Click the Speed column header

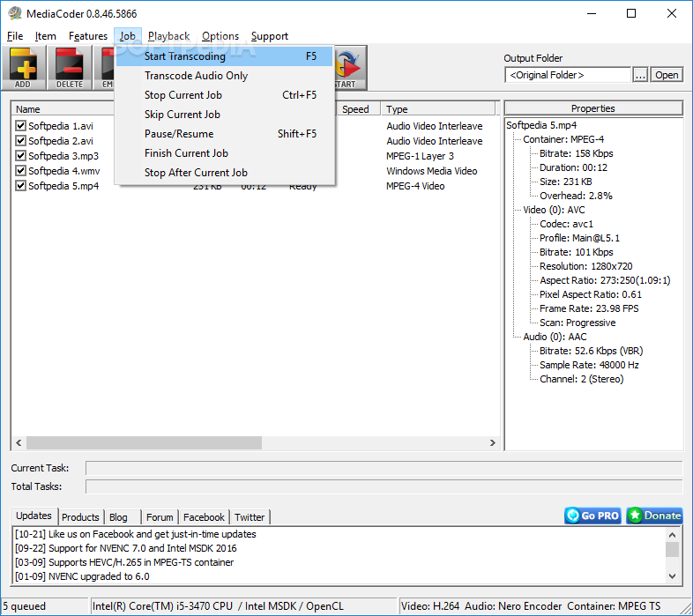tap(358, 109)
